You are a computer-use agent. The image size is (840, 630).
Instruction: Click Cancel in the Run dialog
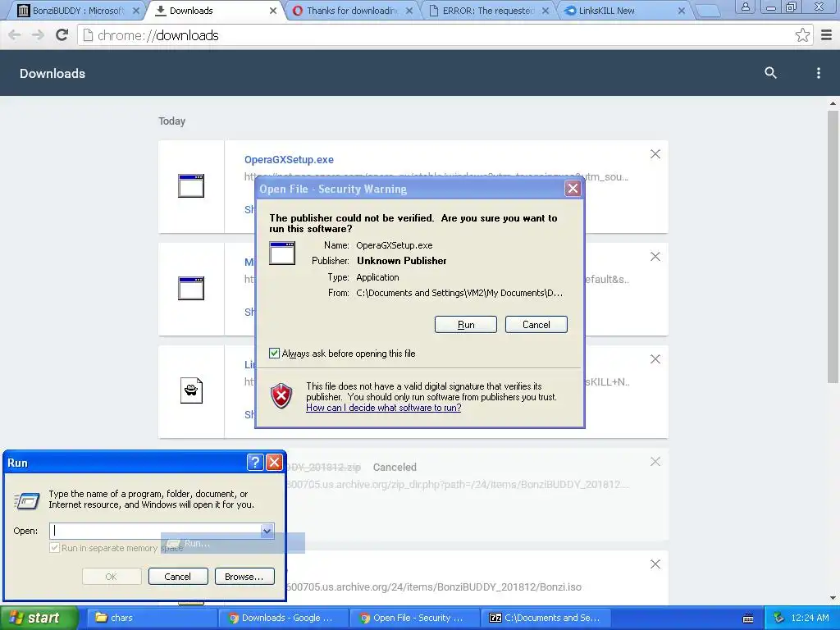tap(178, 577)
